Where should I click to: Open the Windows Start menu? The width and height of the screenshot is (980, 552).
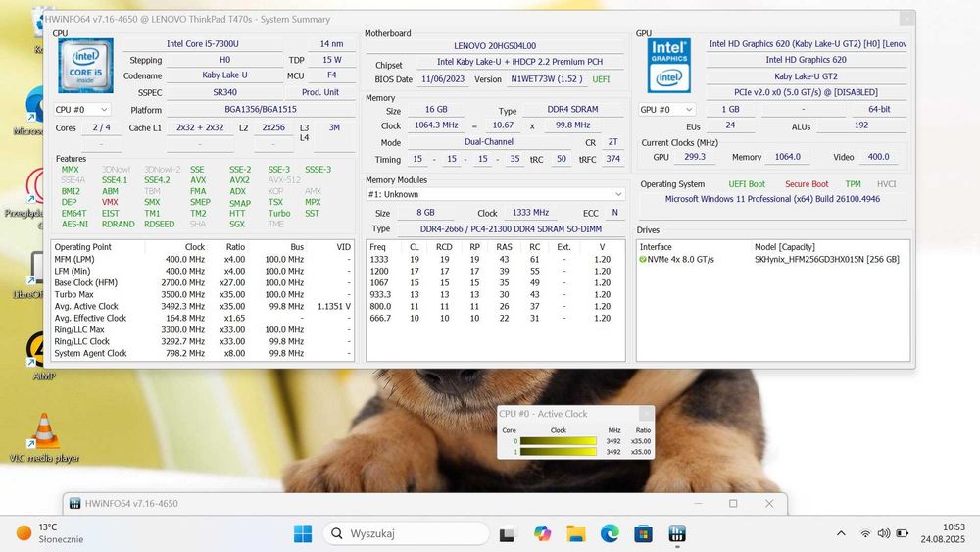click(303, 533)
